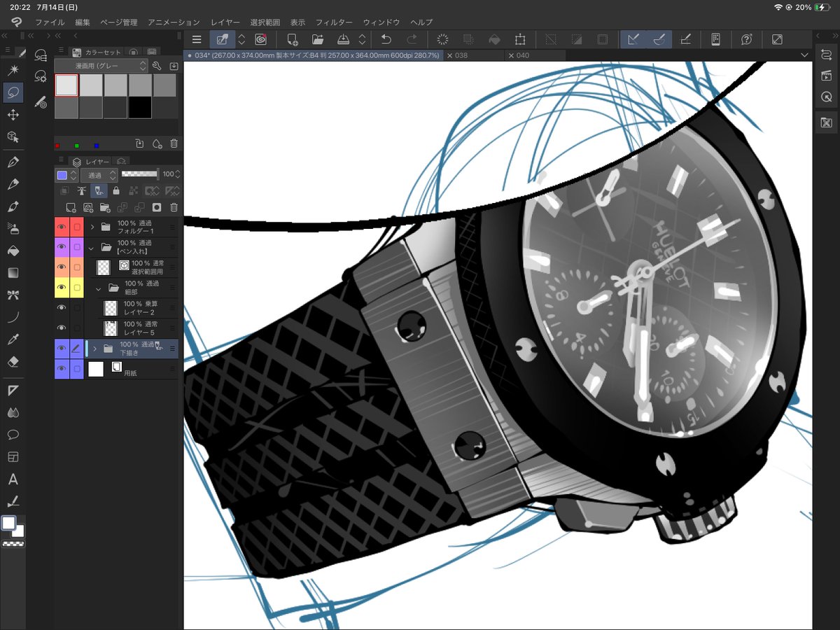Select the Text tool
This screenshot has height=630, width=840.
pyautogui.click(x=13, y=479)
